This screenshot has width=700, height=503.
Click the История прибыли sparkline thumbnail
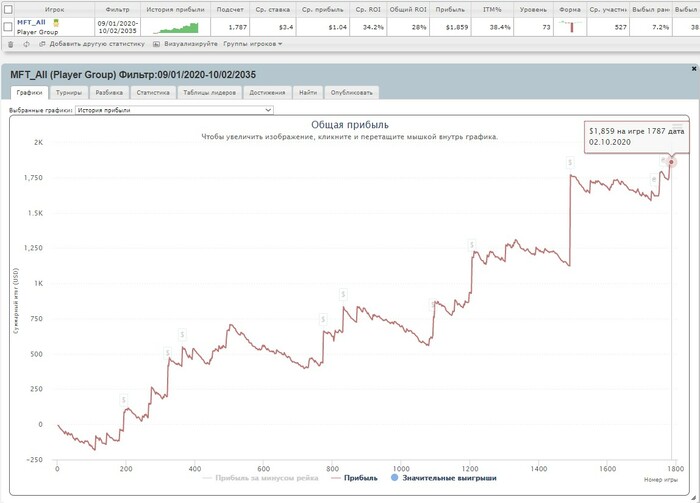(x=175, y=28)
